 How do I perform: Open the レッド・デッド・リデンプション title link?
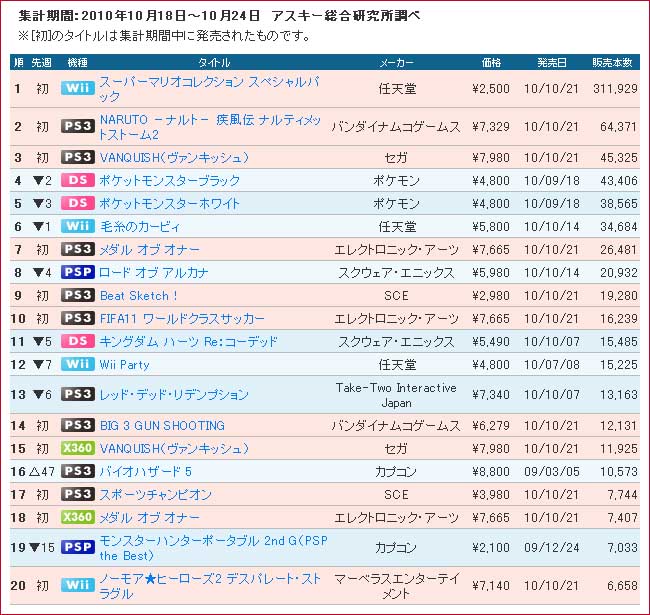pyautogui.click(x=174, y=395)
